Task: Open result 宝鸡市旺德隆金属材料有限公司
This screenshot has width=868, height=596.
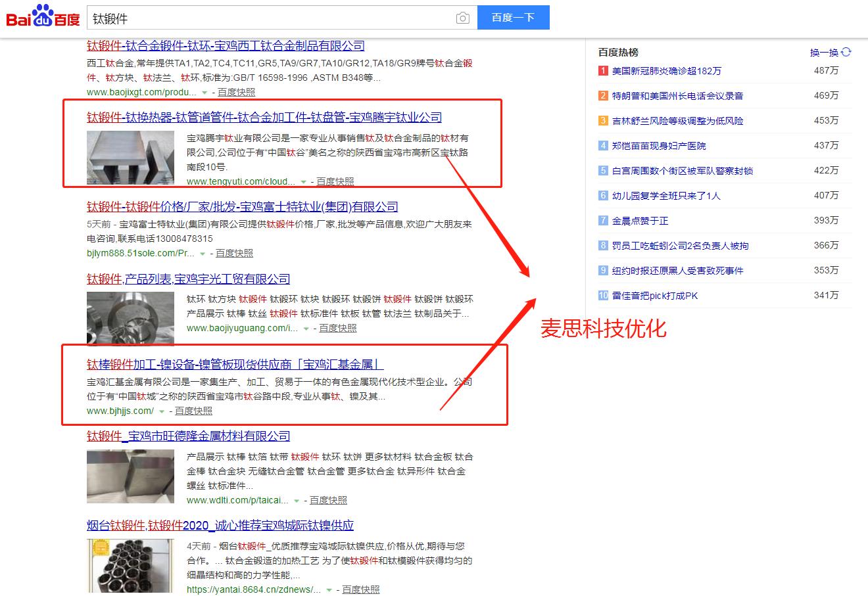Action: (189, 436)
